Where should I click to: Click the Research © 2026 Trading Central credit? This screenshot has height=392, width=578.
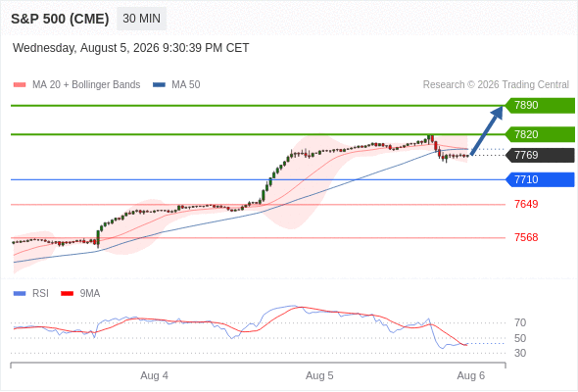496,85
